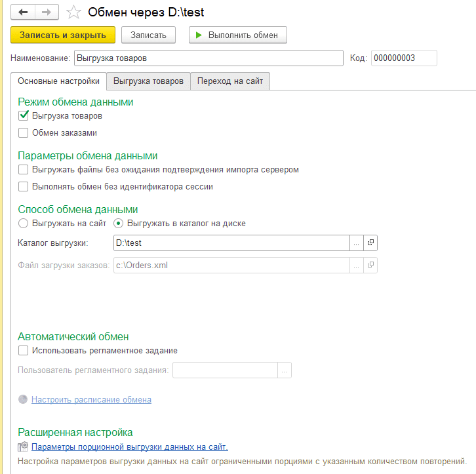This screenshot has width=476, height=474.
Task: Open the Пользователь регламентного задания ellipsis selector
Action: [x=285, y=370]
